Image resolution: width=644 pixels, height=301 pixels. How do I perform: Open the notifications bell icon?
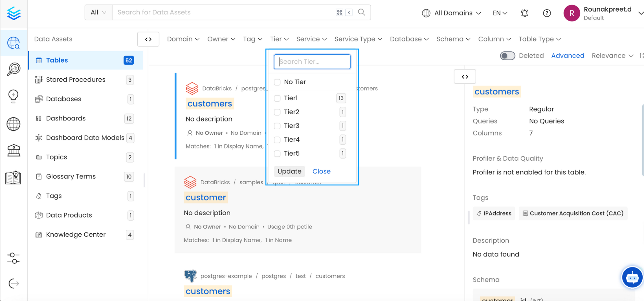(x=524, y=13)
